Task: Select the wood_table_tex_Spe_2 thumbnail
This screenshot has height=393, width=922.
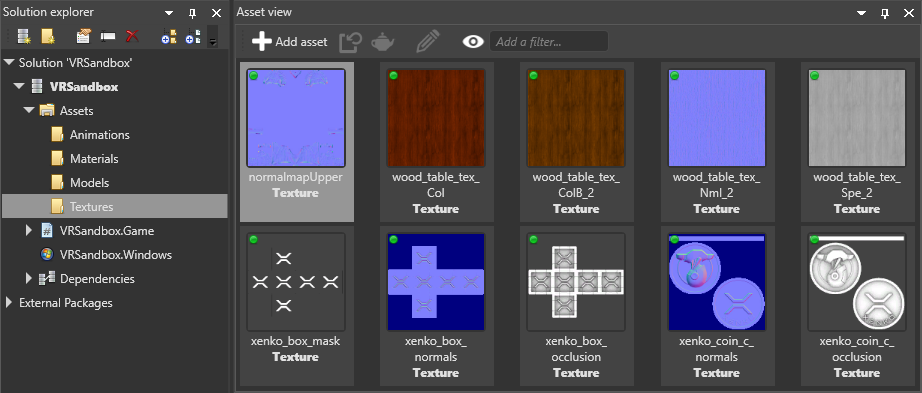Action: (857, 118)
